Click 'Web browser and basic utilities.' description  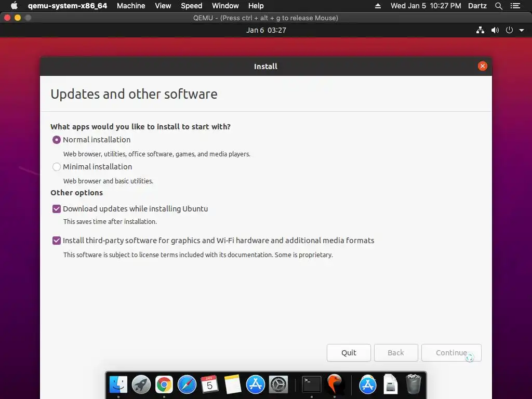pos(108,181)
